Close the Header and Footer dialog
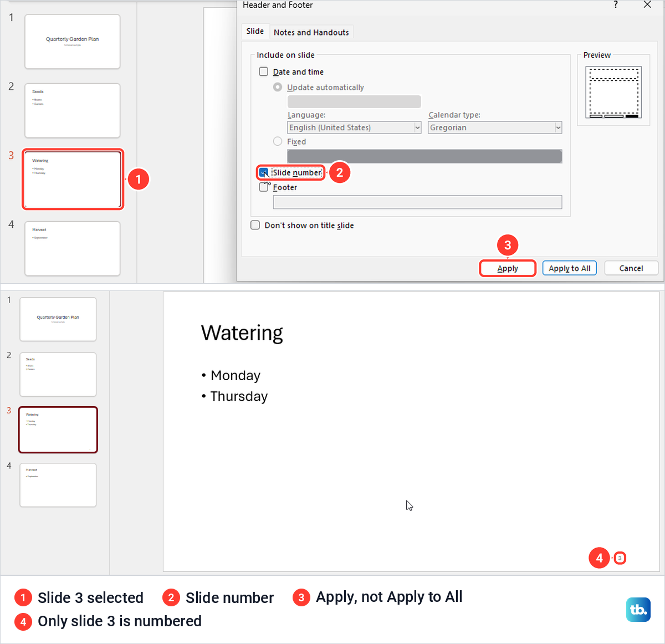 647,4
